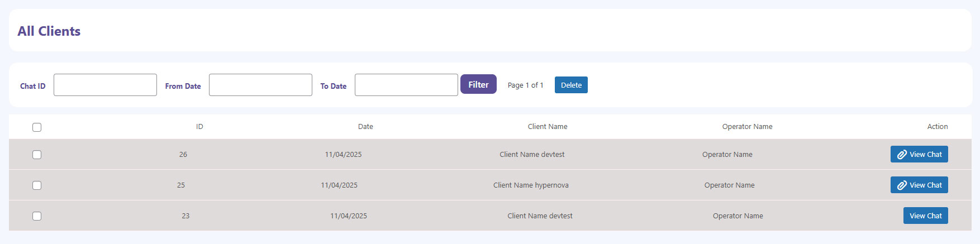Select the 'Client Name hypernova' cell
This screenshot has height=244, width=980.
point(531,185)
